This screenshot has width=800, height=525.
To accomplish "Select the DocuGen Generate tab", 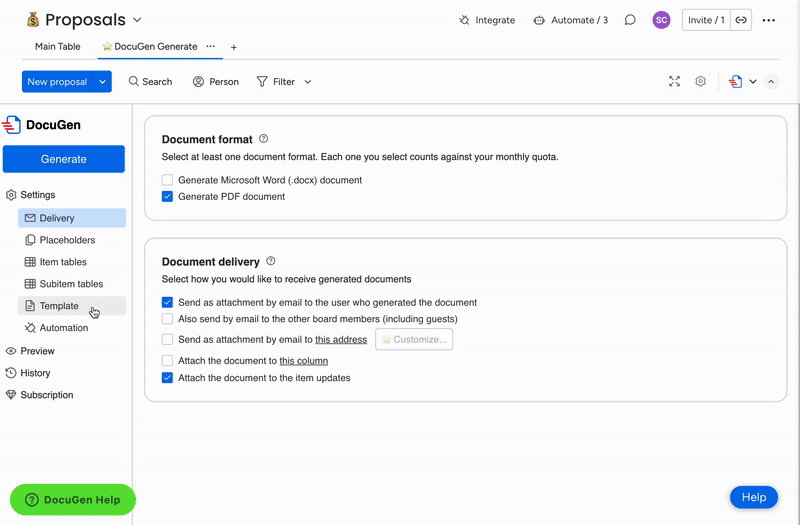I will click(150, 46).
